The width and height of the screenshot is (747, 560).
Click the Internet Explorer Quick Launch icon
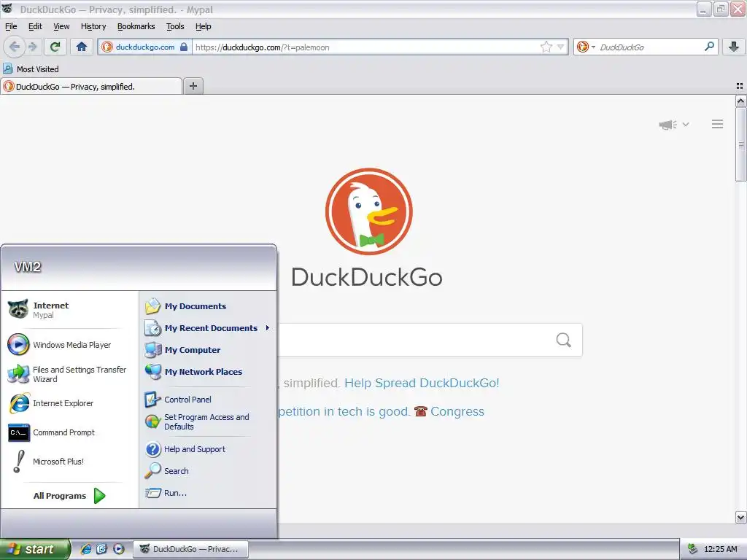pyautogui.click(x=86, y=549)
